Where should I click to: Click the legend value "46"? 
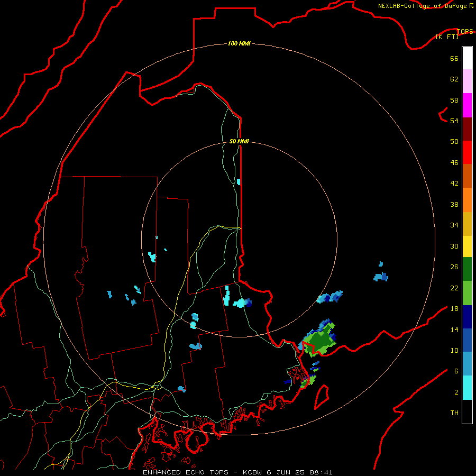click(454, 163)
